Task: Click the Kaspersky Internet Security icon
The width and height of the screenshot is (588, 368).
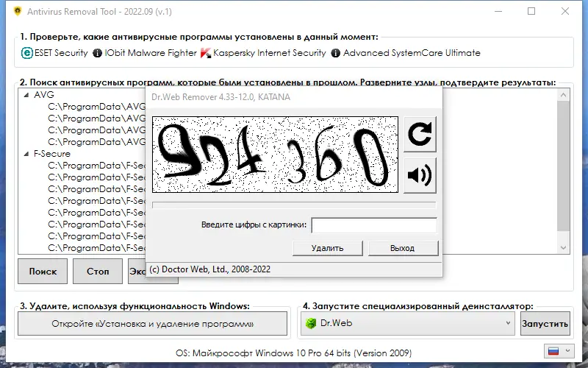Action: pyautogui.click(x=206, y=53)
